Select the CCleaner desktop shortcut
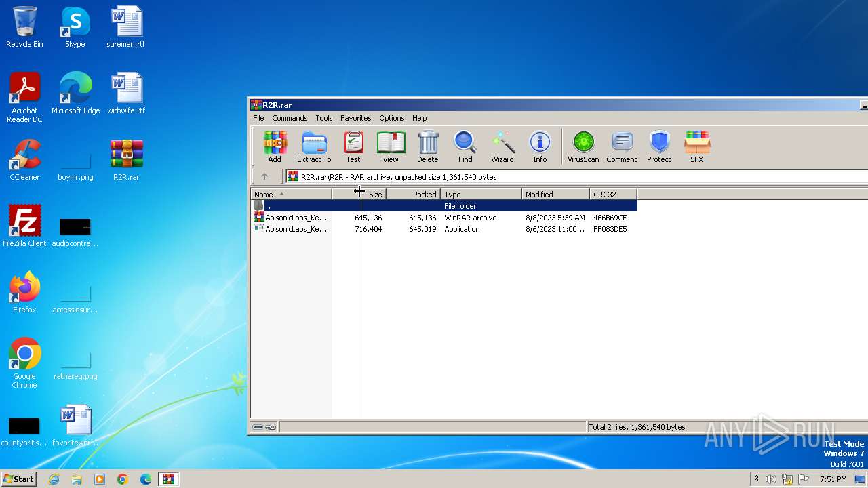 (24, 160)
